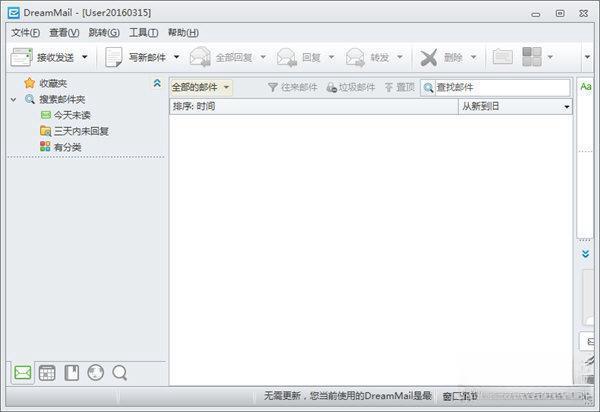The height and width of the screenshot is (412, 600).
Task: Click the Forward envelope icon
Action: click(355, 57)
